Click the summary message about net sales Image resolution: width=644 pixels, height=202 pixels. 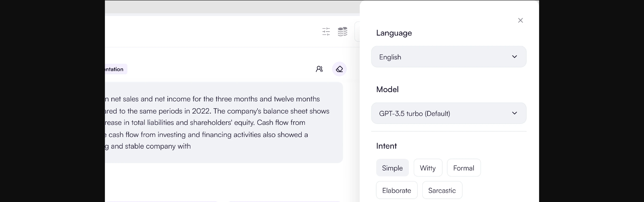[218, 122]
